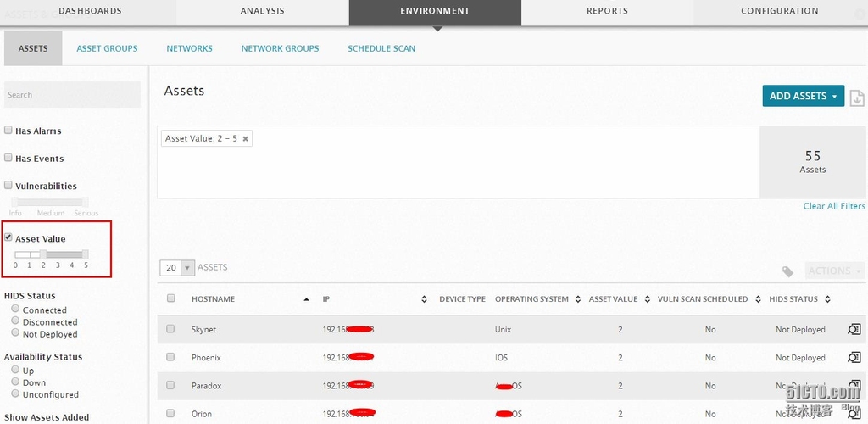
Task: Check the Paradox row checkbox
Action: pyautogui.click(x=170, y=385)
